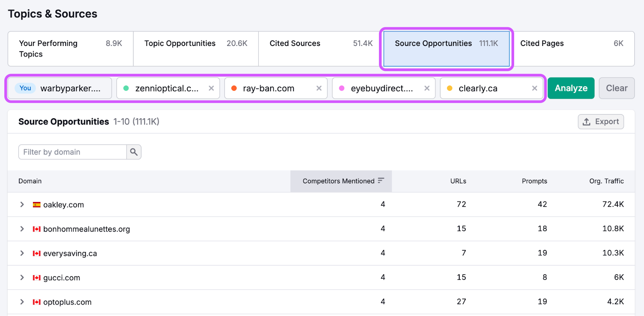The height and width of the screenshot is (316, 644).
Task: Expand the oakley.com row
Action: (22, 205)
